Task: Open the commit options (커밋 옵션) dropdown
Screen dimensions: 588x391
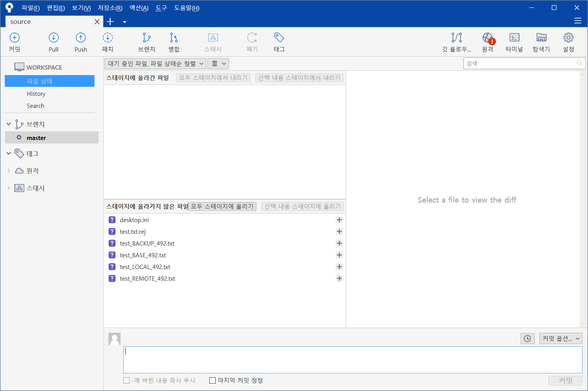Action: pos(561,339)
